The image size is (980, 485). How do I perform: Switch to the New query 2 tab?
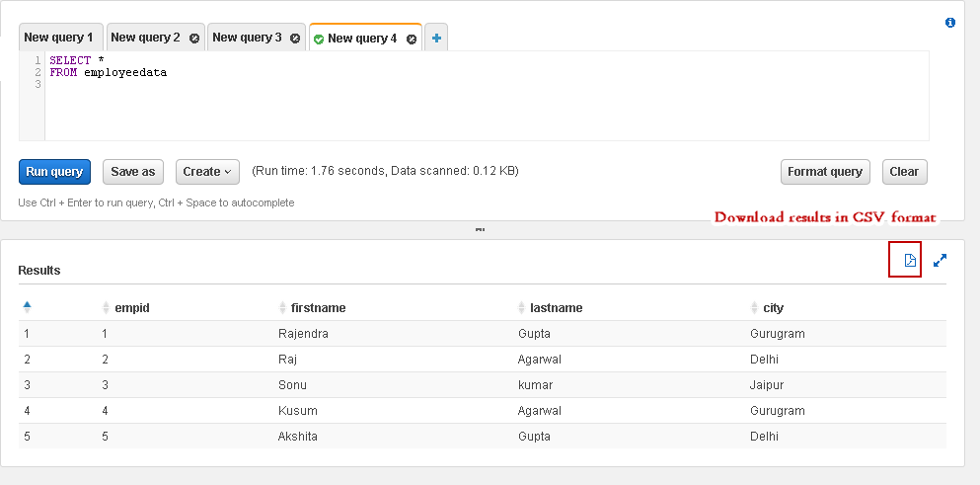(x=145, y=38)
